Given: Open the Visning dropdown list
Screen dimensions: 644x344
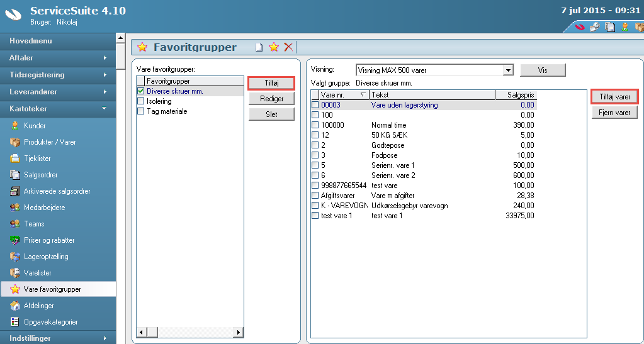Looking at the screenshot, I should pyautogui.click(x=509, y=70).
